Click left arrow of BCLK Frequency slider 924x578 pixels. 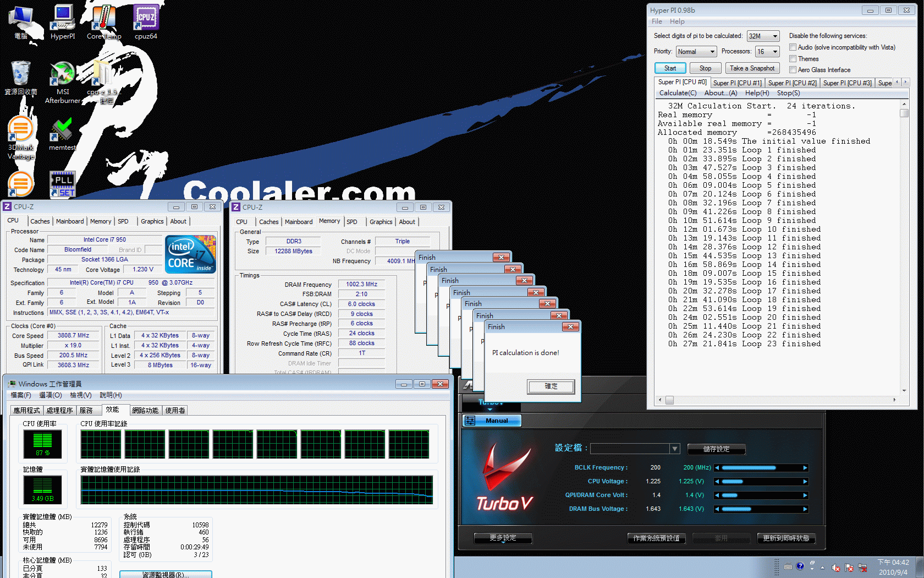tap(717, 468)
